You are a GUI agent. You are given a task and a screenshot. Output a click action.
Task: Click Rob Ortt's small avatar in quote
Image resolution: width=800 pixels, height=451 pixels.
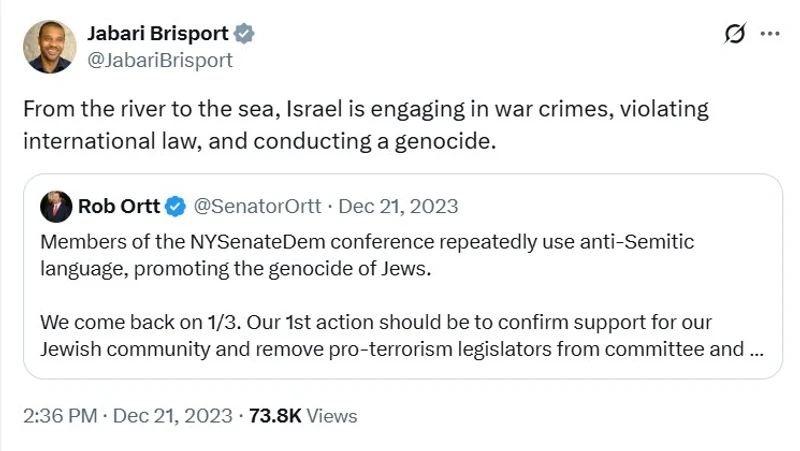(x=55, y=207)
